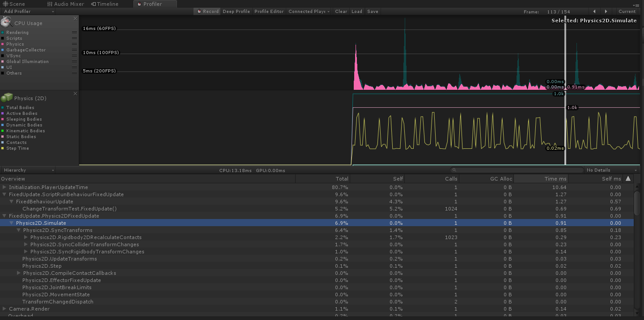Image resolution: width=644 pixels, height=320 pixels.
Task: Toggle Dynamic Bodies series in chart
Action: tap(3, 125)
